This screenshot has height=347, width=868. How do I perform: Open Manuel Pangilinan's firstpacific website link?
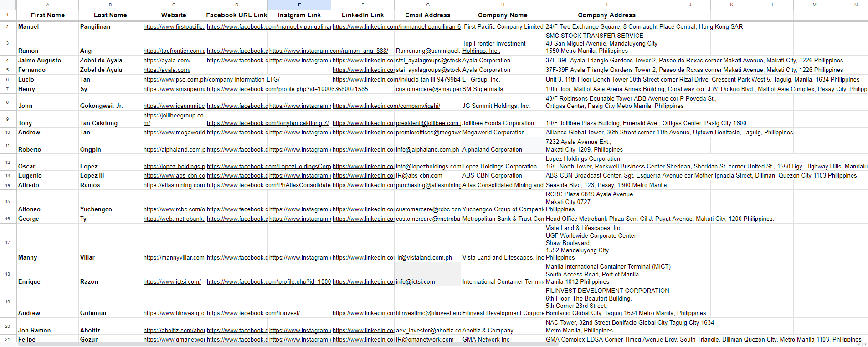pyautogui.click(x=174, y=27)
